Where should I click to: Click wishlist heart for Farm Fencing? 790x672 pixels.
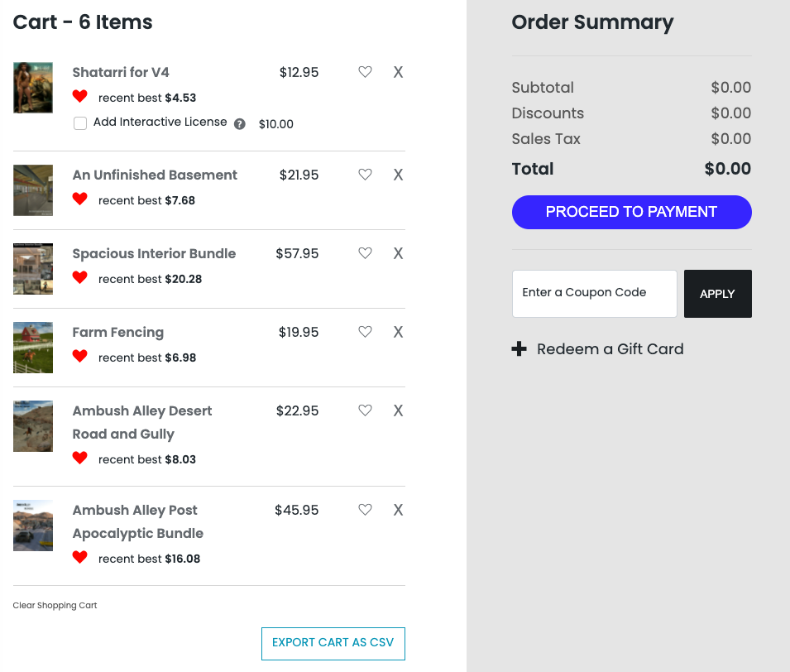[365, 332]
